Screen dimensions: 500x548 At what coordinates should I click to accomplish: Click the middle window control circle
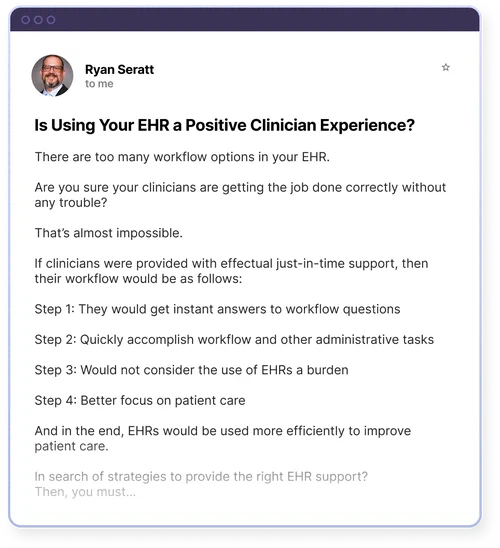[x=38, y=20]
